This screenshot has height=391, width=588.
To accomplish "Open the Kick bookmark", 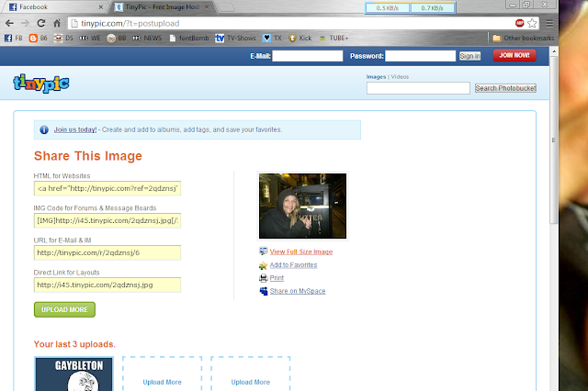I will (300, 38).
